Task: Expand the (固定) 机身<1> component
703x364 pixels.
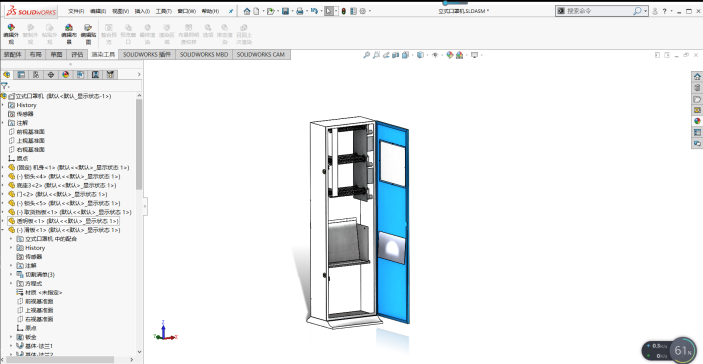Action: 3,167
